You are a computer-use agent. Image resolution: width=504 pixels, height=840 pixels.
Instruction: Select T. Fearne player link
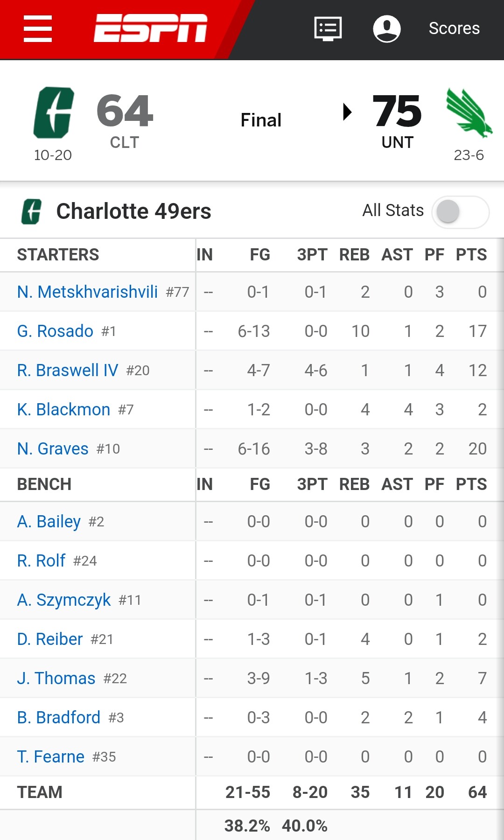tap(51, 756)
